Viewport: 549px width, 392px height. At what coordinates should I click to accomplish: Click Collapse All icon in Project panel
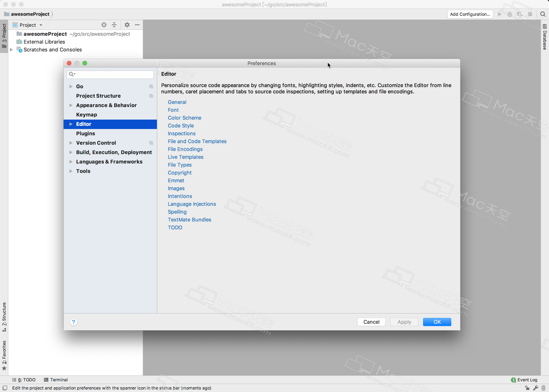coord(114,25)
